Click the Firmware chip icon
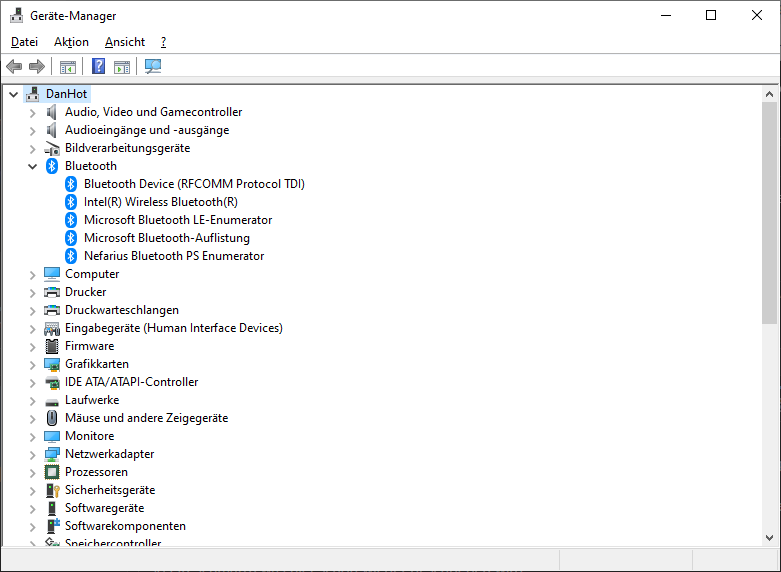This screenshot has height=572, width=781. (x=52, y=346)
